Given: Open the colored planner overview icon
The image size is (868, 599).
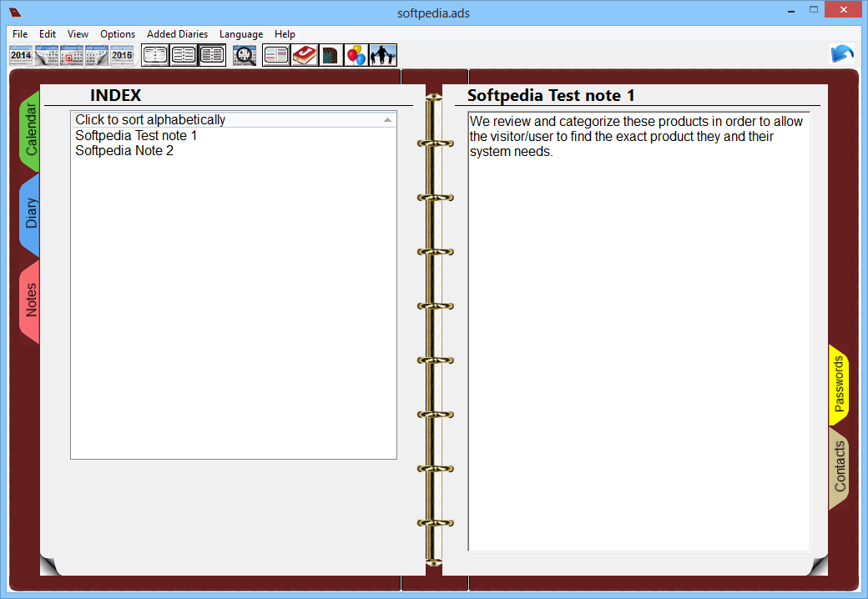Looking at the screenshot, I should pyautogui.click(x=275, y=55).
